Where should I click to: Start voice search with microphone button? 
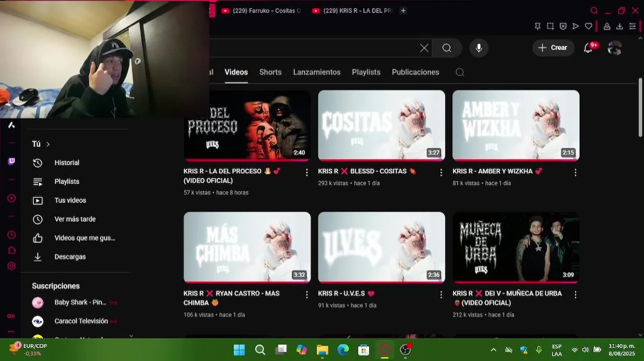tap(479, 48)
